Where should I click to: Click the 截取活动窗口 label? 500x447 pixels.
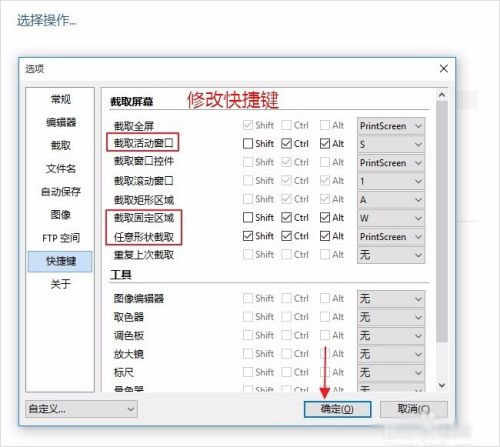pos(144,143)
